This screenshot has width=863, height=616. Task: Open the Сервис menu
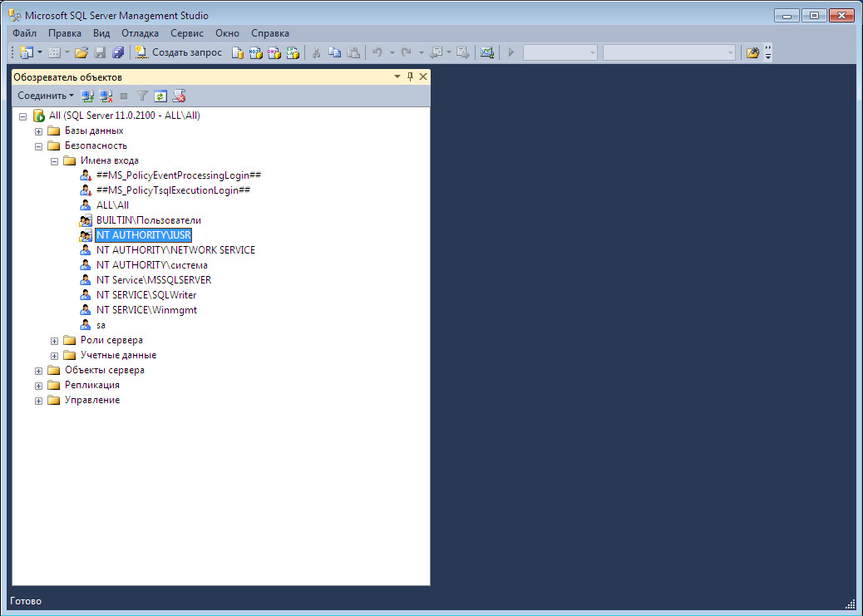point(187,33)
